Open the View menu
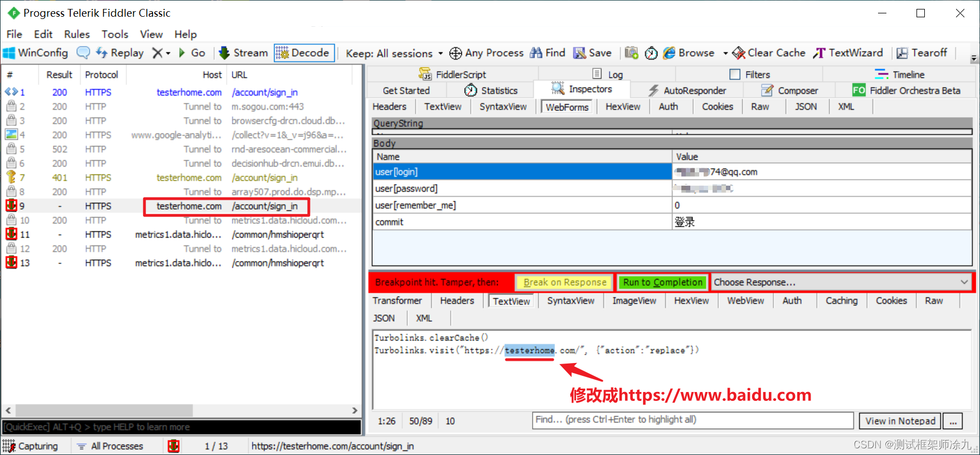Screen dimensions: 980x455 point(151,34)
